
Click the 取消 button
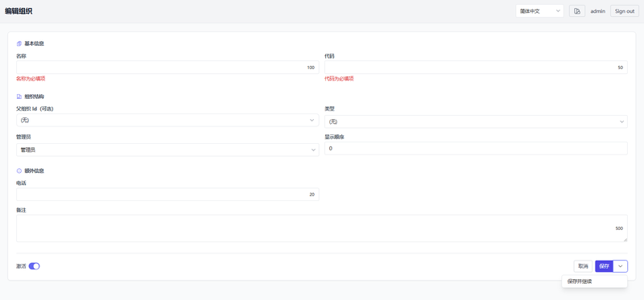click(x=583, y=266)
